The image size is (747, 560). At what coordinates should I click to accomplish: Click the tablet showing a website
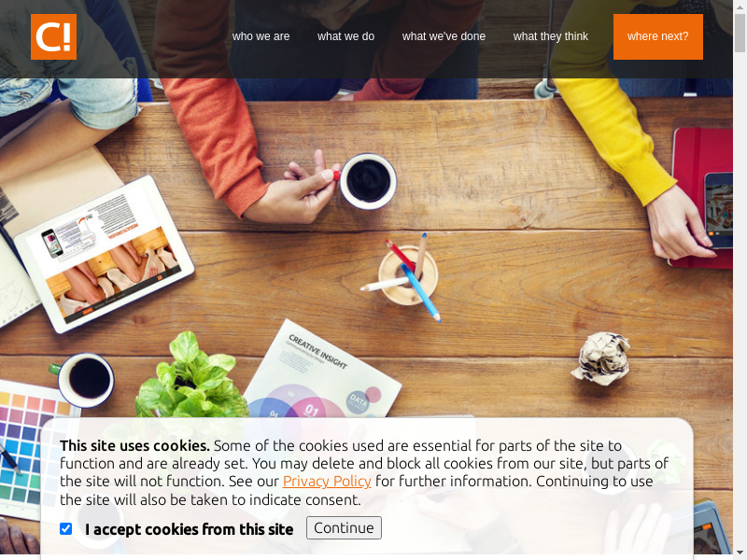[x=105, y=255]
